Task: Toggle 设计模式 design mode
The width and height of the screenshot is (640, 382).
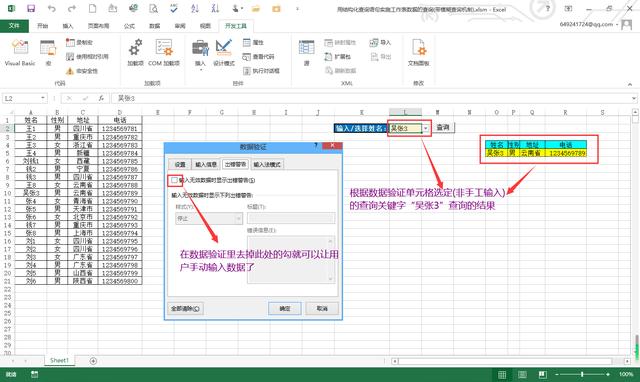Action: click(x=224, y=52)
